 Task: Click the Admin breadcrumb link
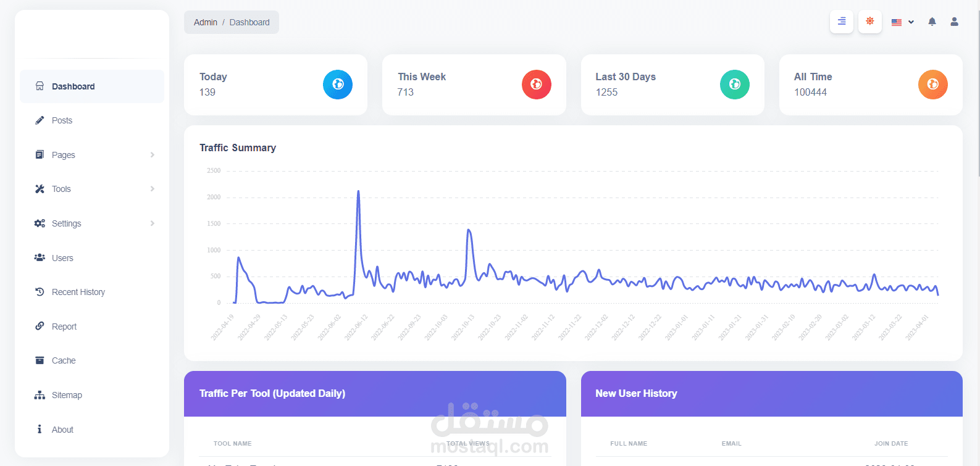click(206, 22)
